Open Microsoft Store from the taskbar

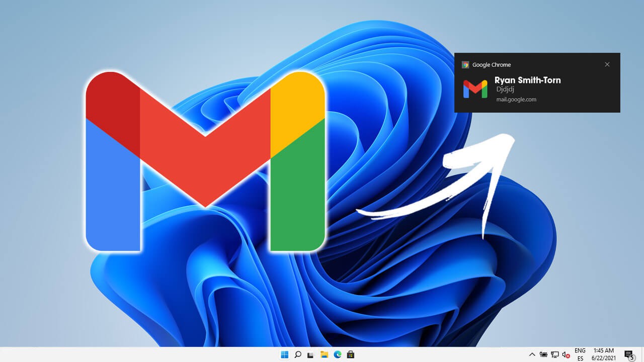(351, 355)
